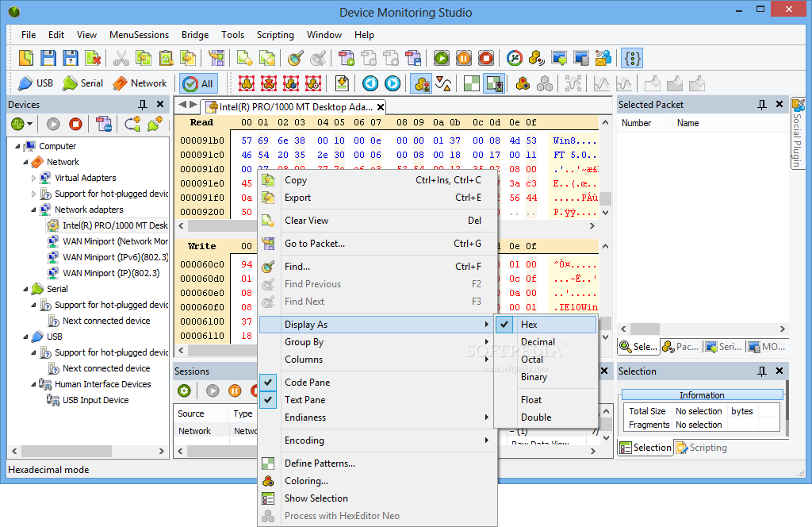Select the USB device filter
This screenshot has height=527, width=812.
35,83
